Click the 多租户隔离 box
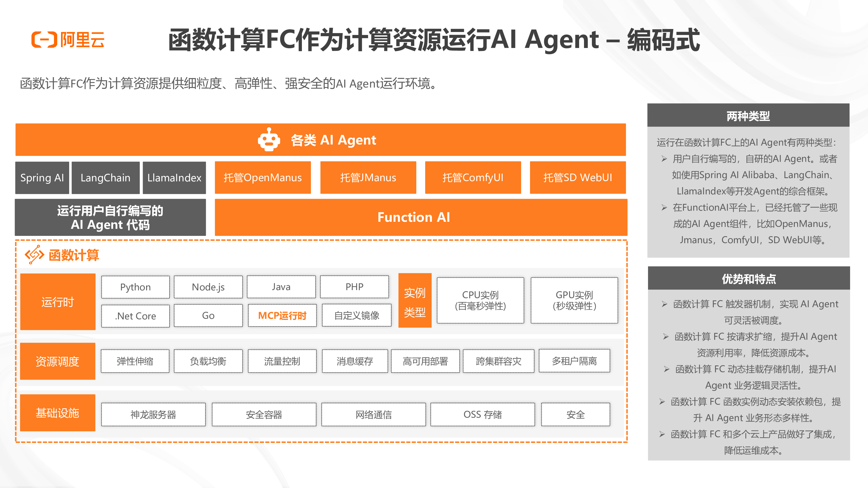The height and width of the screenshot is (488, 868). [575, 361]
